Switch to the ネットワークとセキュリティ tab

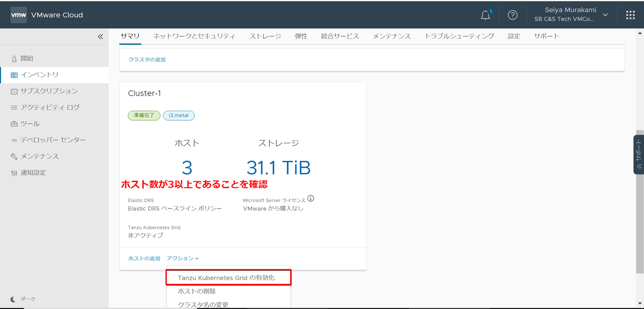[x=194, y=36]
